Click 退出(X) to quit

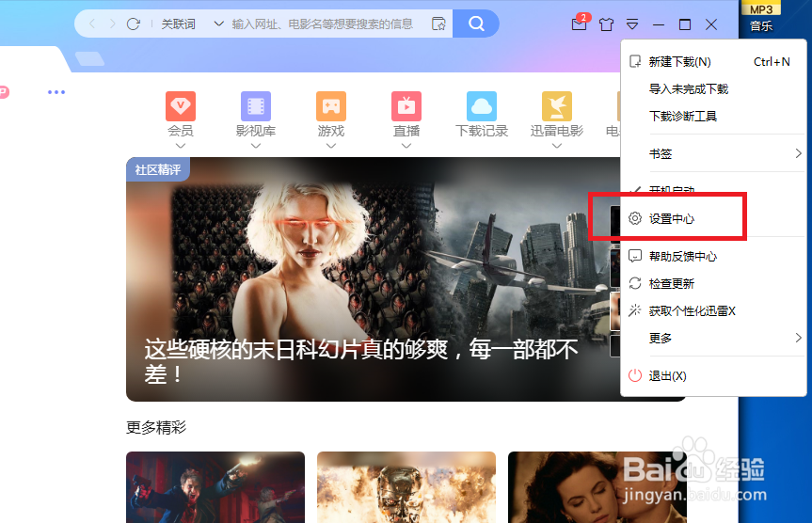713,376
